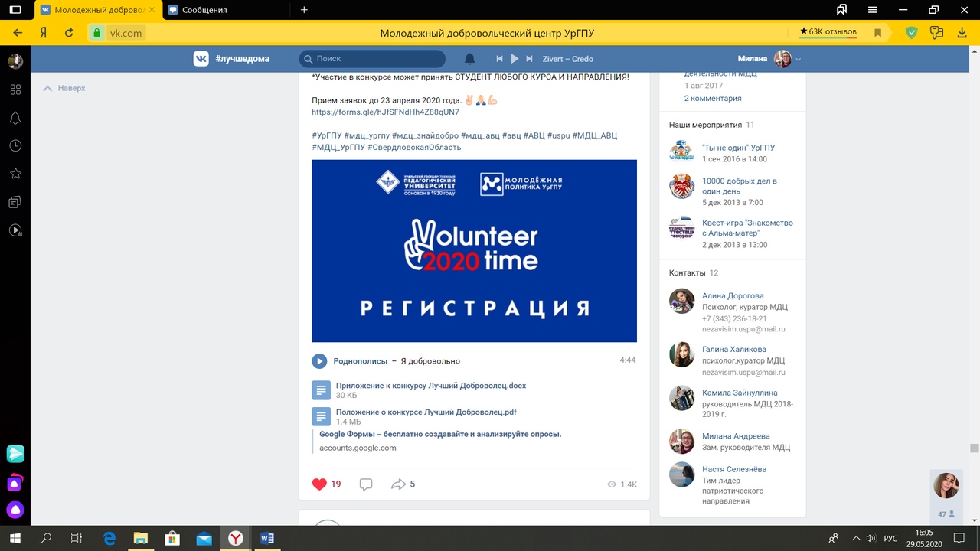Open the Положение о конкурсе PDF document
The width and height of the screenshot is (980, 551).
pos(426,412)
